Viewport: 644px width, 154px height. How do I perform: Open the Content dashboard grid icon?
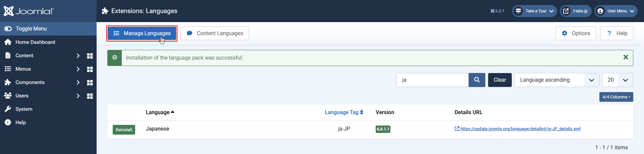click(x=90, y=56)
